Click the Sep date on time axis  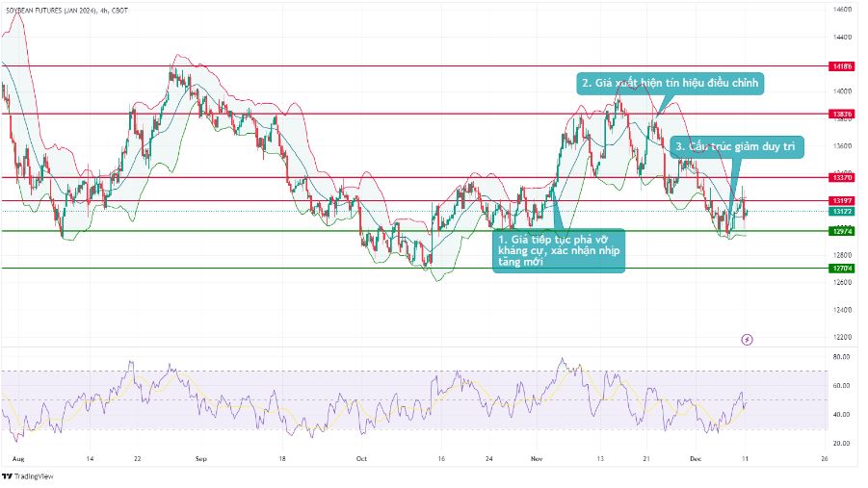[200, 460]
